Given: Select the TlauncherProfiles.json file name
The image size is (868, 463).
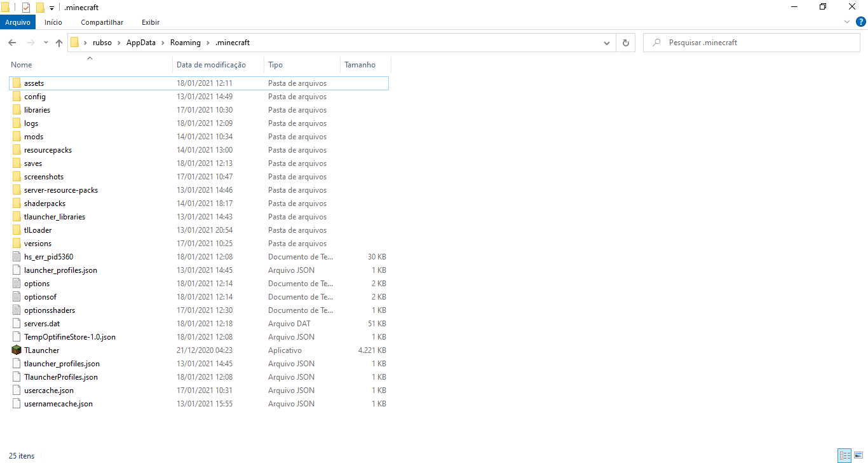Looking at the screenshot, I should pos(61,377).
